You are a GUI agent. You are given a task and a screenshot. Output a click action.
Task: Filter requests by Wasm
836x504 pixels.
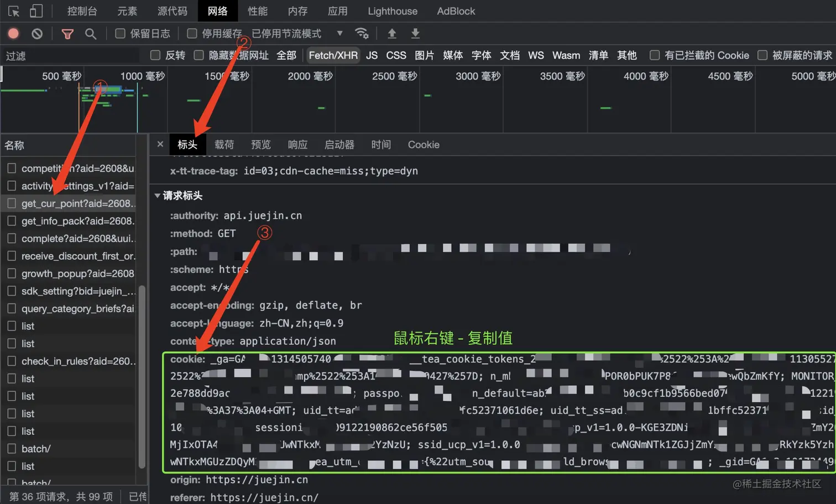click(x=566, y=55)
